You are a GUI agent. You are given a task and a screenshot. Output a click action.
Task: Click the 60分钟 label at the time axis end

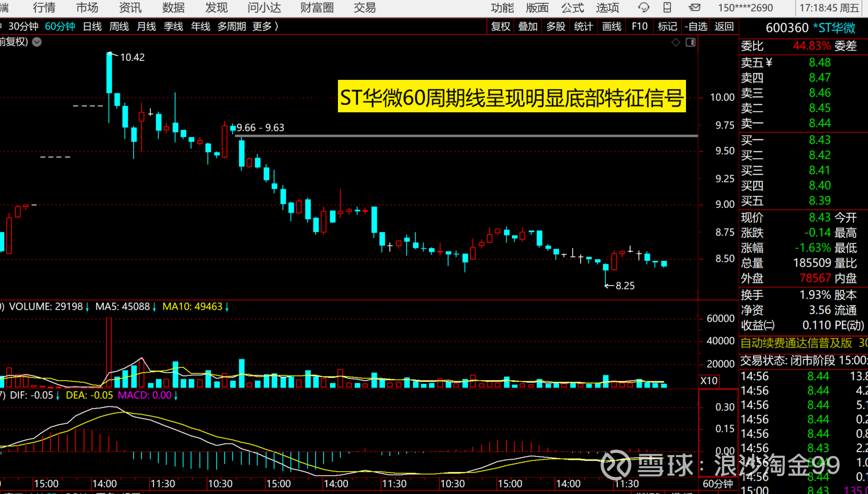click(718, 484)
